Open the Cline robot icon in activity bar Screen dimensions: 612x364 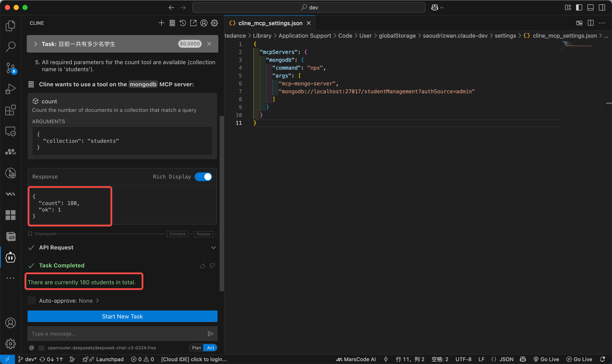[10, 257]
